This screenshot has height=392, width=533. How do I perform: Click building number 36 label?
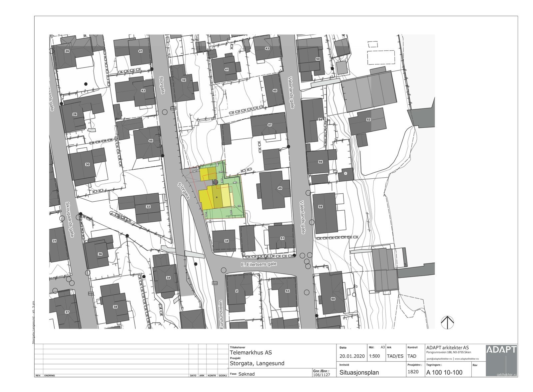click(100, 254)
